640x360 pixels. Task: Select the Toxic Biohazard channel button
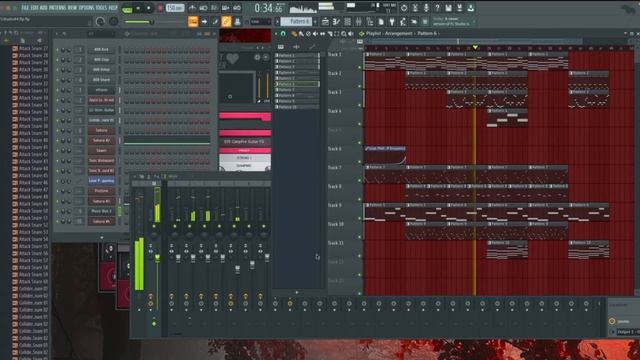101,161
